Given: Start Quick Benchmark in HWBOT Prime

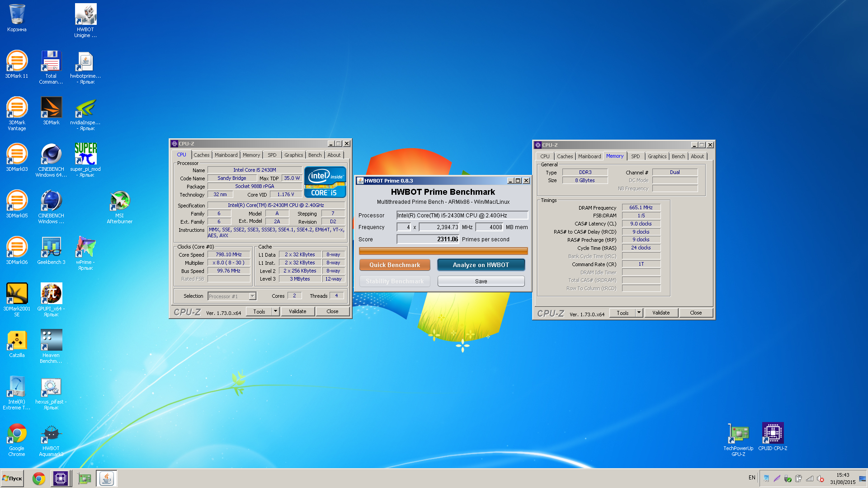Looking at the screenshot, I should (x=395, y=265).
